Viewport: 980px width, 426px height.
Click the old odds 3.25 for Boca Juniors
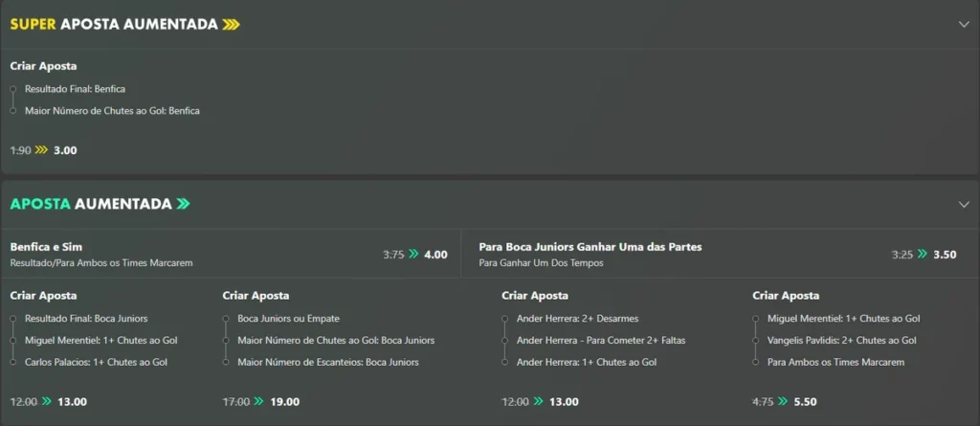pos(902,255)
